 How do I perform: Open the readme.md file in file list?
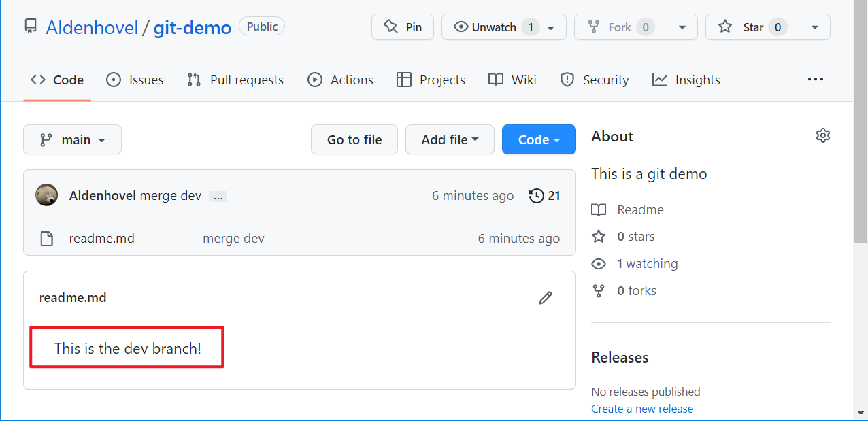click(x=102, y=238)
